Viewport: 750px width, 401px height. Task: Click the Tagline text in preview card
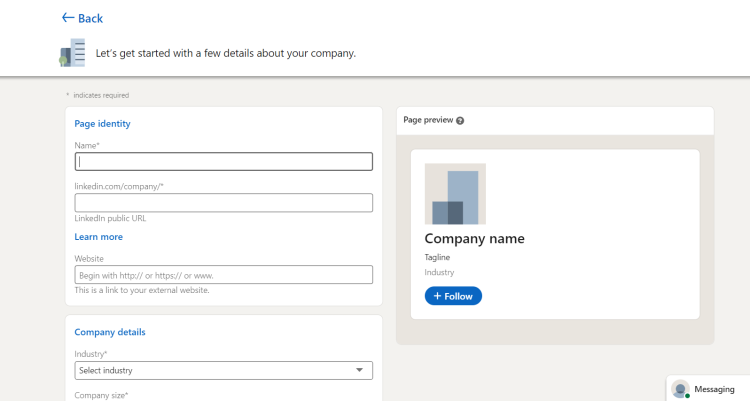438,257
